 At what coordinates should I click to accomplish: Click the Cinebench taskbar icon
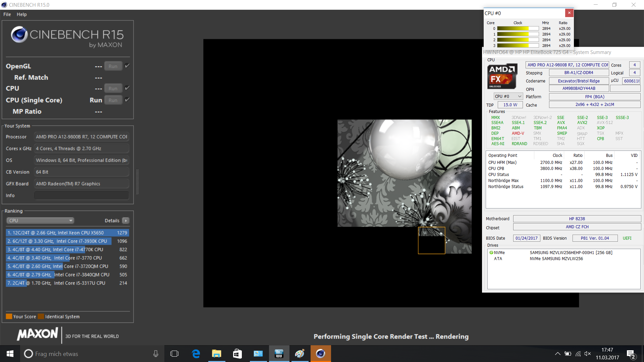click(x=320, y=354)
